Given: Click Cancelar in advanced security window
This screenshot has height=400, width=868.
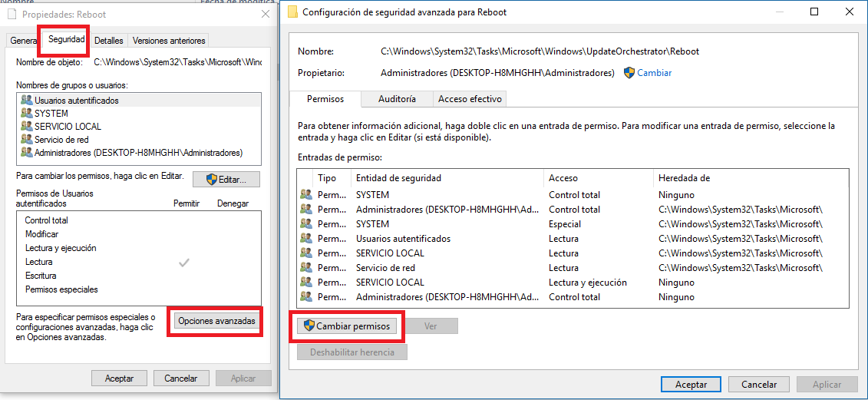Looking at the screenshot, I should pyautogui.click(x=759, y=384).
